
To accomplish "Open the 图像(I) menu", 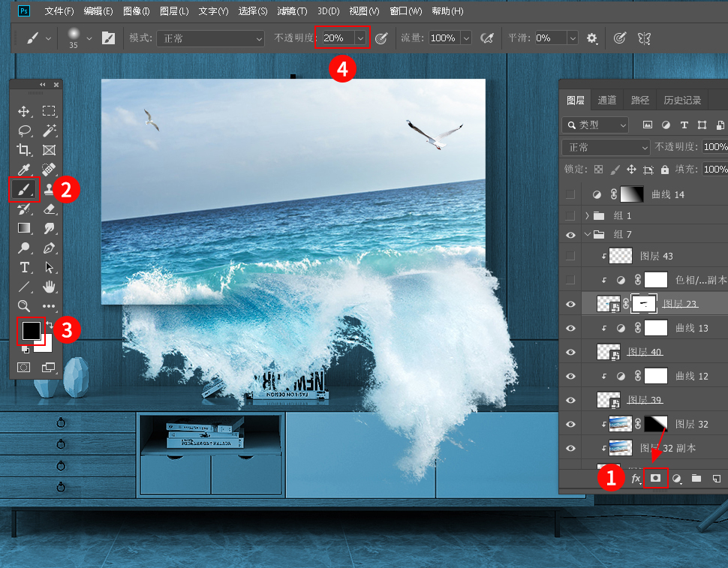I will [x=136, y=11].
